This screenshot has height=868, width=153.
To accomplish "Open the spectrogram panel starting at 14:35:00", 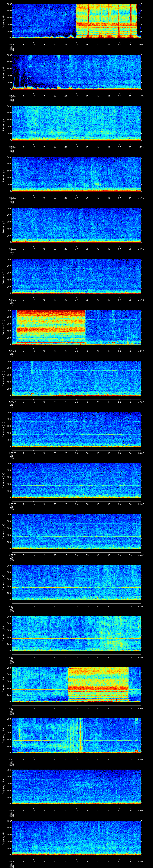I will point(76,327).
